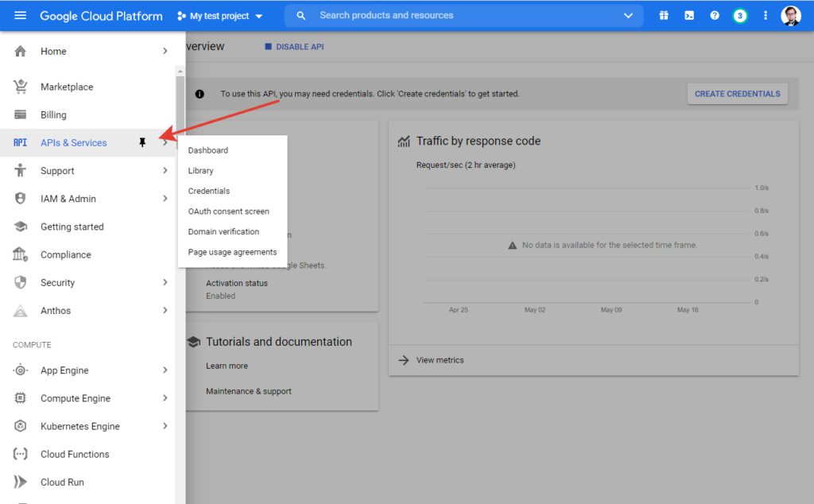Open the View metrics link
The image size is (814, 504).
[x=440, y=360]
